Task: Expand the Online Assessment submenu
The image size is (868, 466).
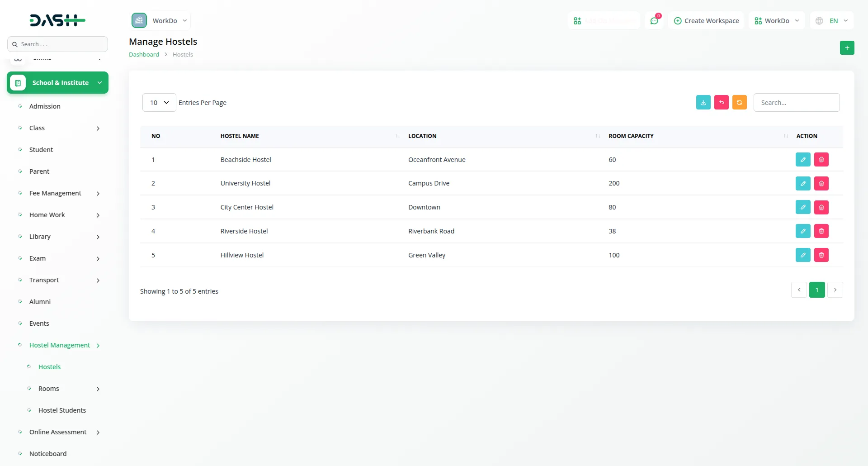Action: (98, 433)
